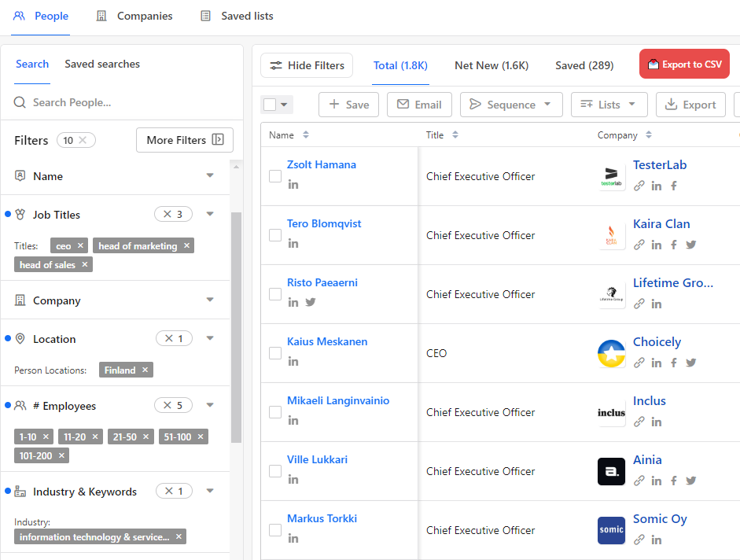Image resolution: width=740 pixels, height=560 pixels.
Task: Open the Sequence dropdown
Action: coord(511,105)
